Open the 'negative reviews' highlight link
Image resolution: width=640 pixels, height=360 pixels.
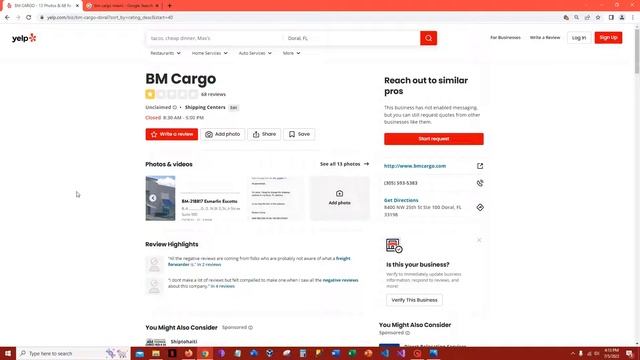[340, 280]
